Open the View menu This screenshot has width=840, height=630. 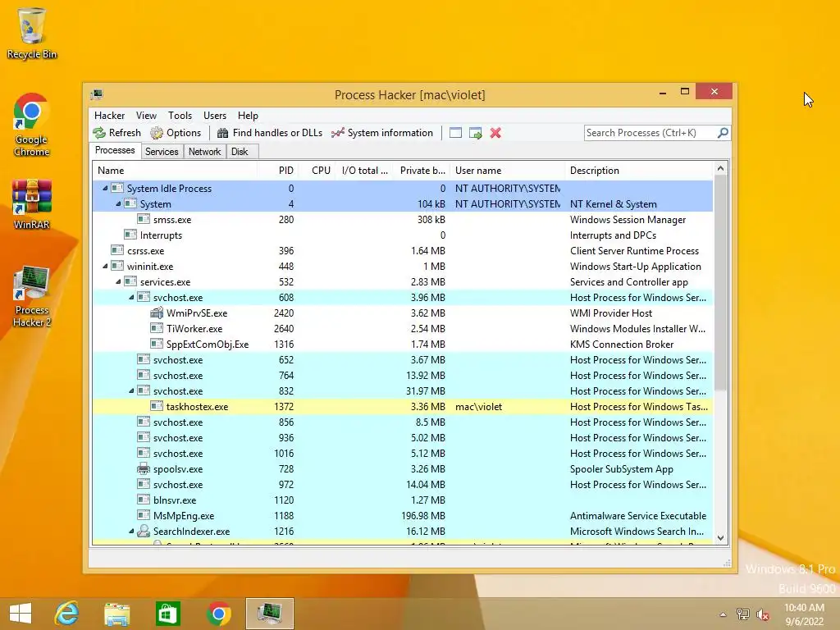coord(146,116)
